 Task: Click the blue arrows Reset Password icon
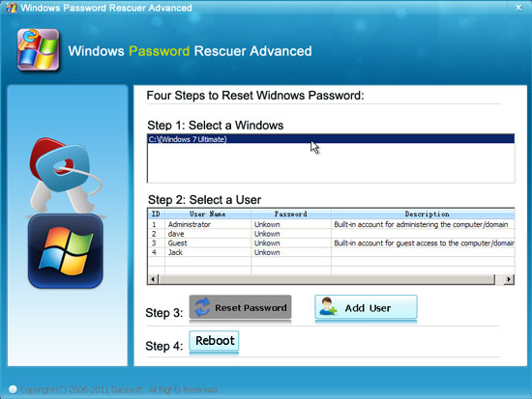pos(202,307)
